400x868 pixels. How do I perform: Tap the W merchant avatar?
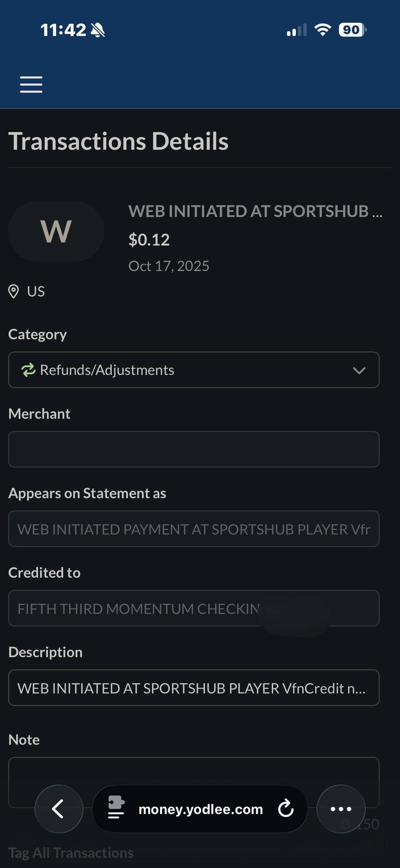[56, 231]
